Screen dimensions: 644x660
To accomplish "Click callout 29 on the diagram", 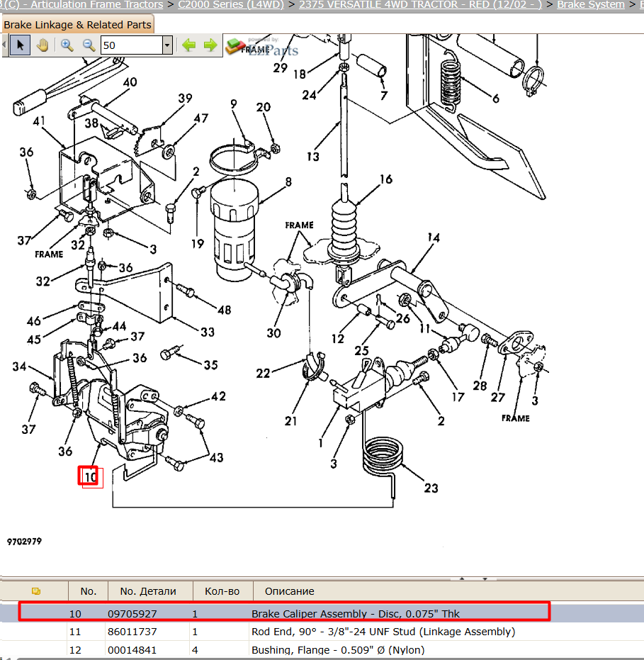I will point(280,67).
